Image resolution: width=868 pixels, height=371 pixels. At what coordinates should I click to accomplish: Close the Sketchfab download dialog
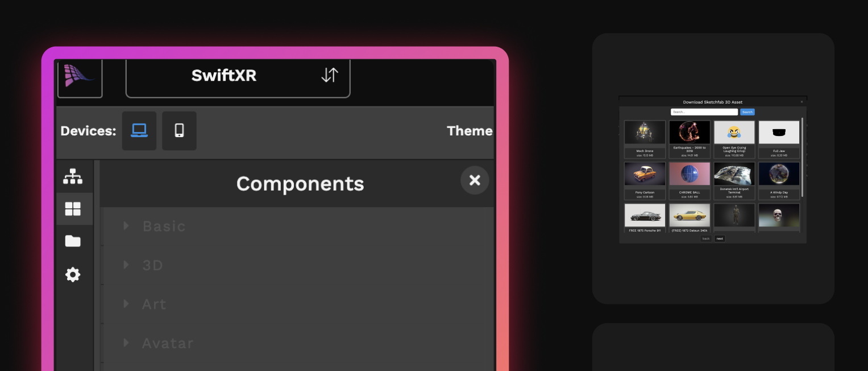coord(801,102)
